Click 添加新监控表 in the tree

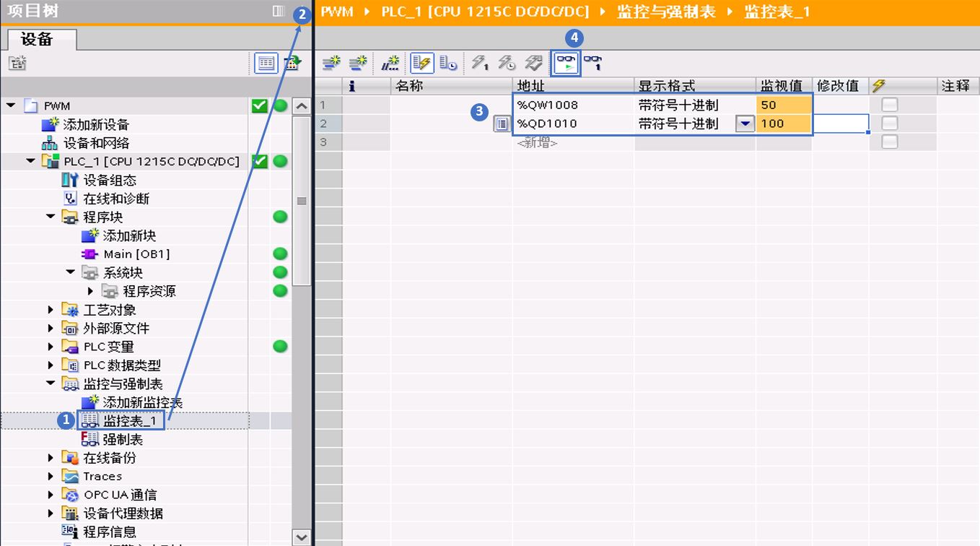tap(143, 402)
